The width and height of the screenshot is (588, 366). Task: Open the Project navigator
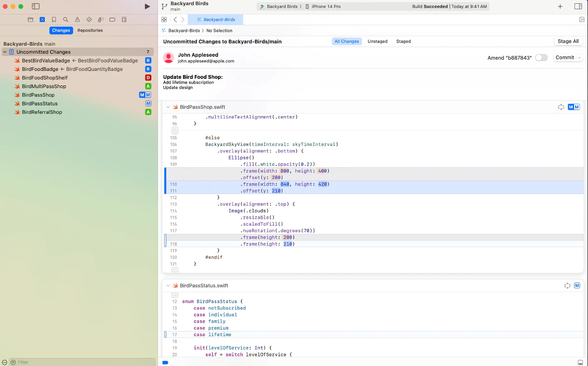[30, 20]
